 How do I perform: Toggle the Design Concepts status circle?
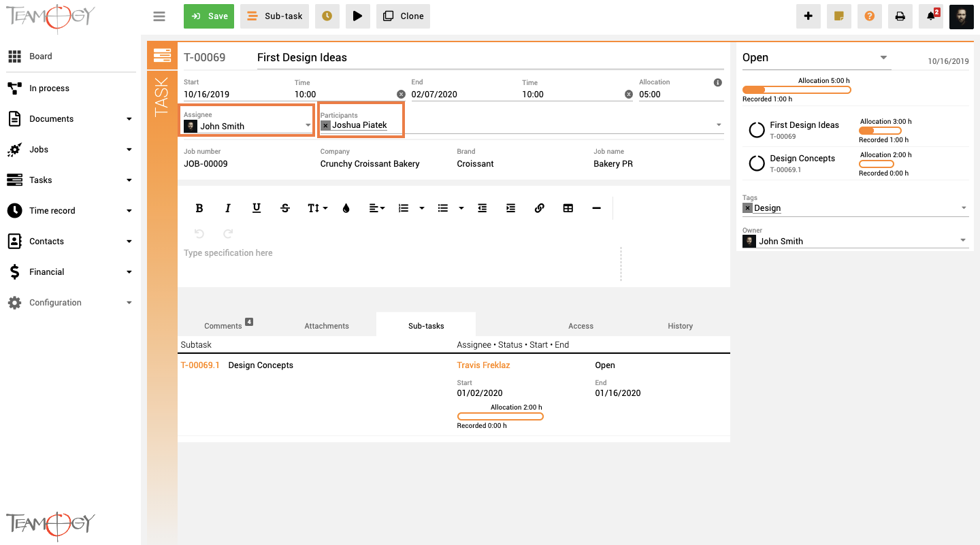click(757, 163)
